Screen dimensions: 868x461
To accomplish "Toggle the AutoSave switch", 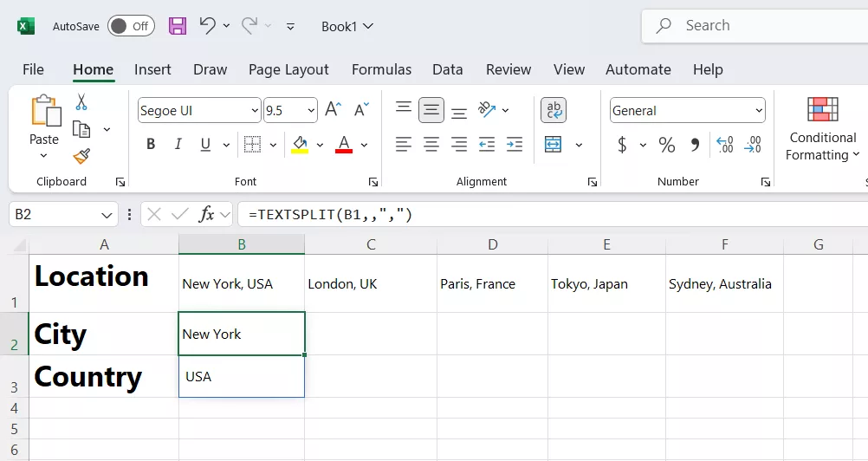I will (131, 26).
